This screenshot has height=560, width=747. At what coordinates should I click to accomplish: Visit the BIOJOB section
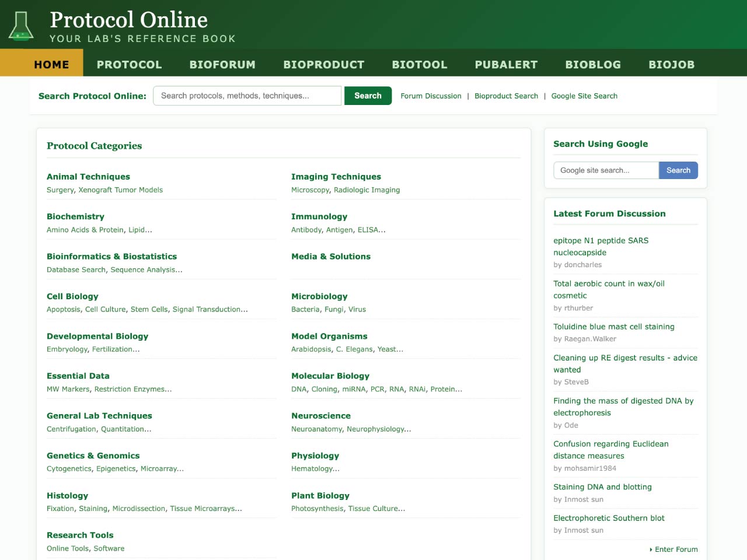pos(672,64)
